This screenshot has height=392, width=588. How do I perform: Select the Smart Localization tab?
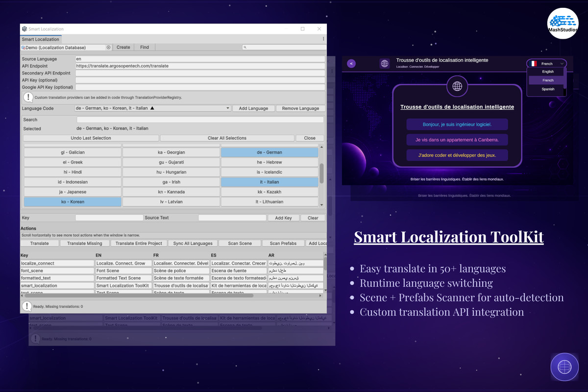(41, 39)
